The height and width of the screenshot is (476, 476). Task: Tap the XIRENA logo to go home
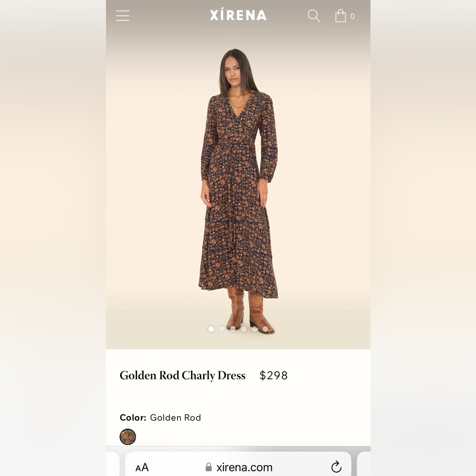coord(238,15)
